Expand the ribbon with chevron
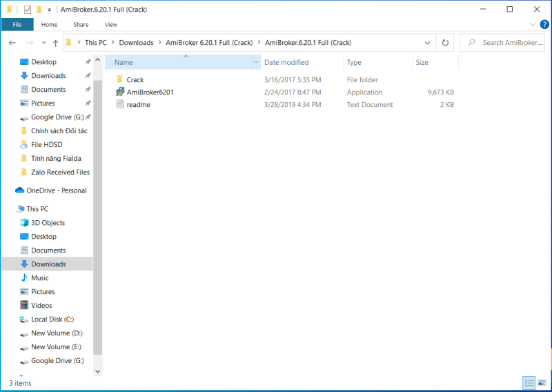 tap(531, 24)
